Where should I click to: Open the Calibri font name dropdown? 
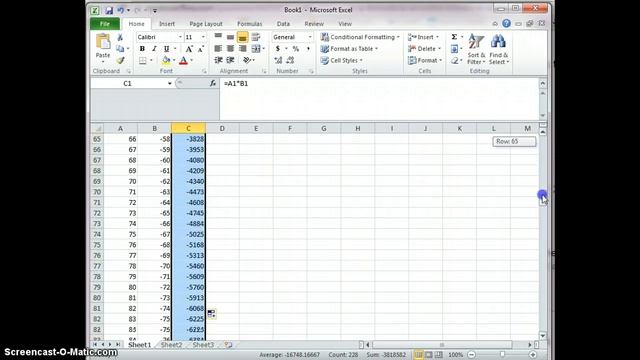tap(180, 37)
